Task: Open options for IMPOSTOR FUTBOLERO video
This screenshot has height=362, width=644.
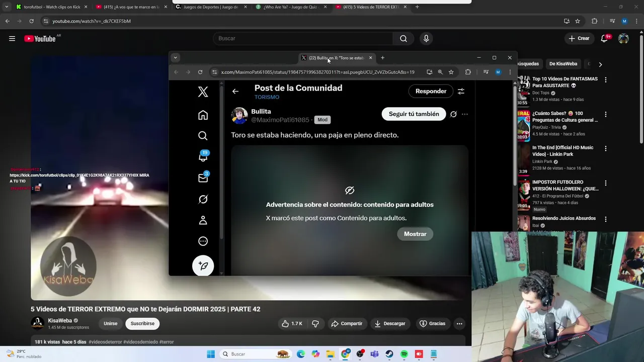Action: (606, 184)
